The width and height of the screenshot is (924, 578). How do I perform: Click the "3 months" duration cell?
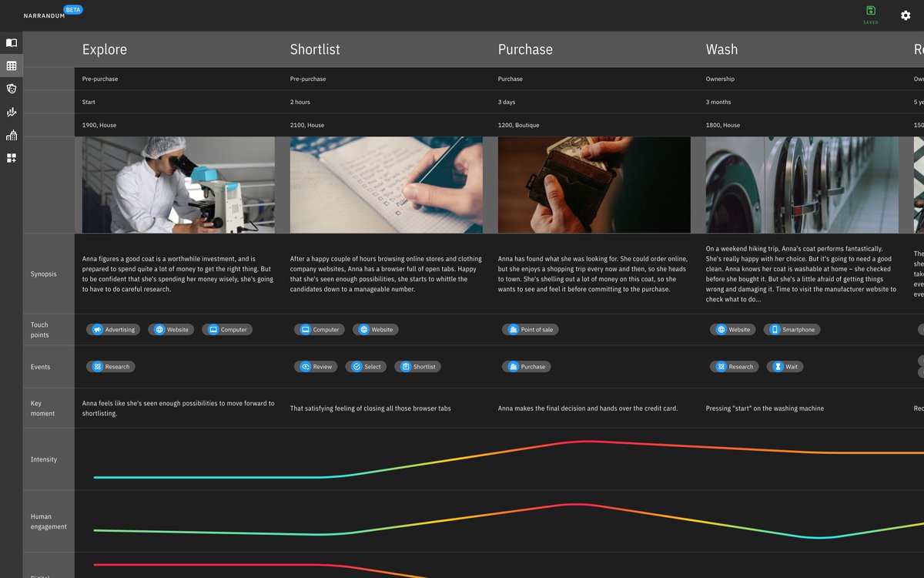[718, 102]
